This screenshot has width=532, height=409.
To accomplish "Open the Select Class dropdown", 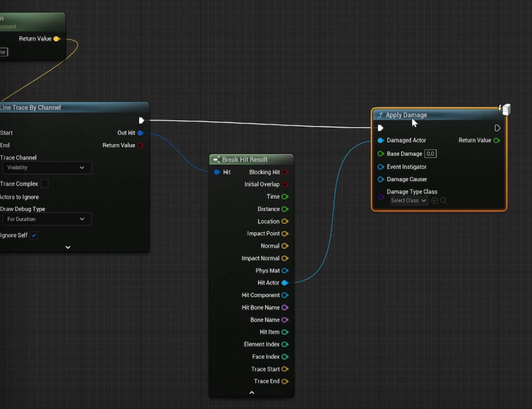I will (409, 201).
